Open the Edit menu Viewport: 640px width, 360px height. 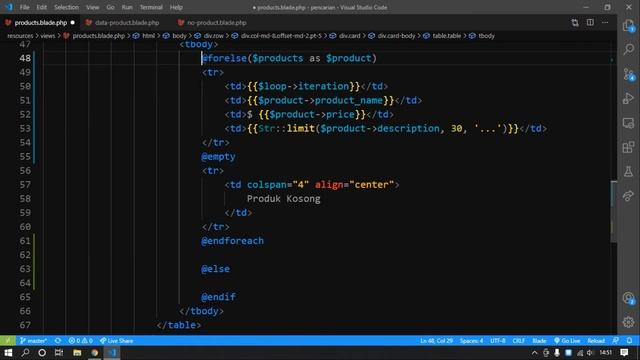[x=42, y=7]
